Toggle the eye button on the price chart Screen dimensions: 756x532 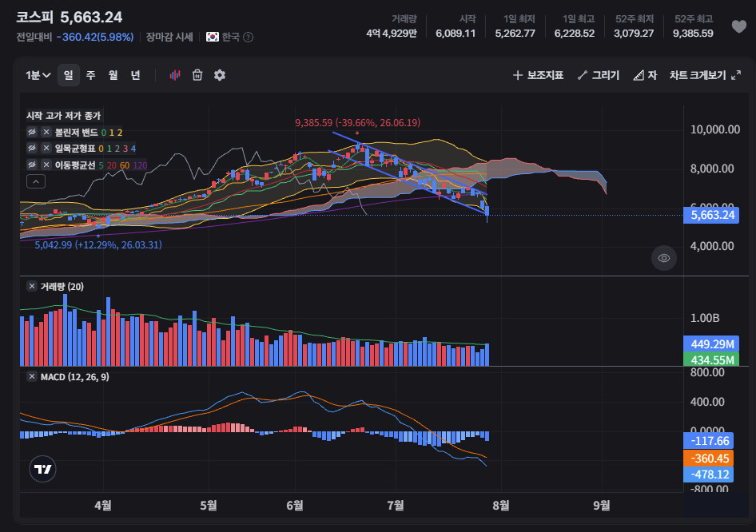click(x=664, y=258)
